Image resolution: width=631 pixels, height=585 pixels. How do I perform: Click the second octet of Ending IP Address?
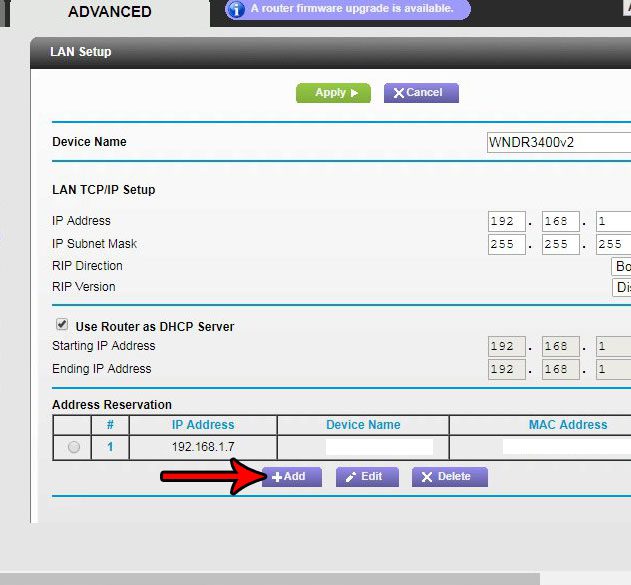click(x=561, y=370)
